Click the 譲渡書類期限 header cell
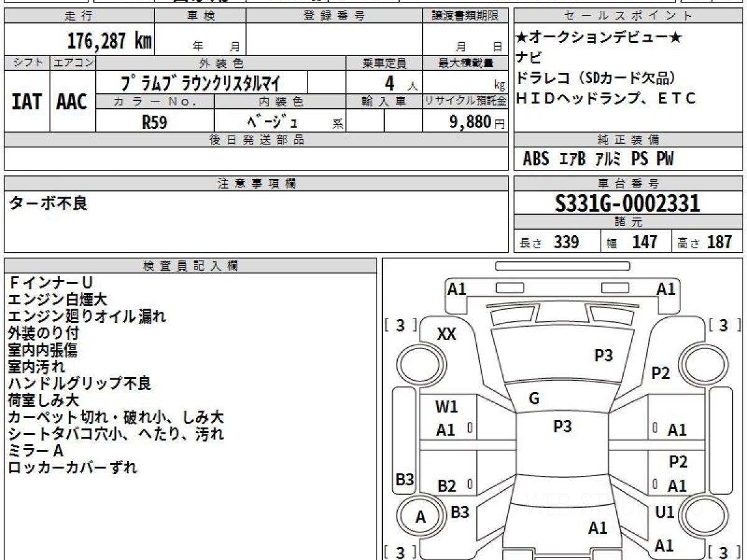This screenshot has width=747, height=560. tap(465, 16)
